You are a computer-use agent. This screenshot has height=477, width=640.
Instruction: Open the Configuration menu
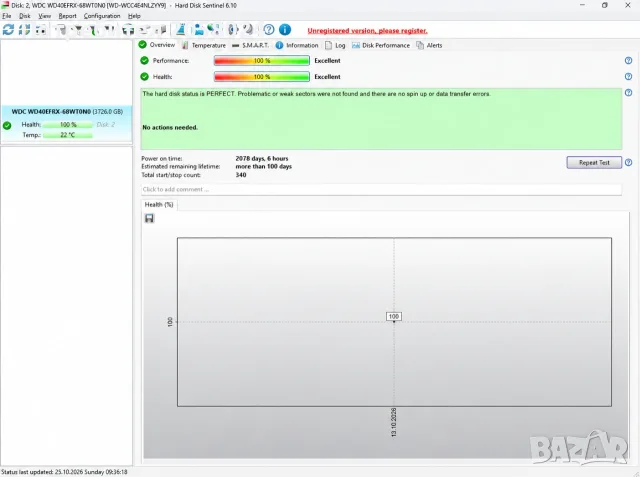coord(102,16)
